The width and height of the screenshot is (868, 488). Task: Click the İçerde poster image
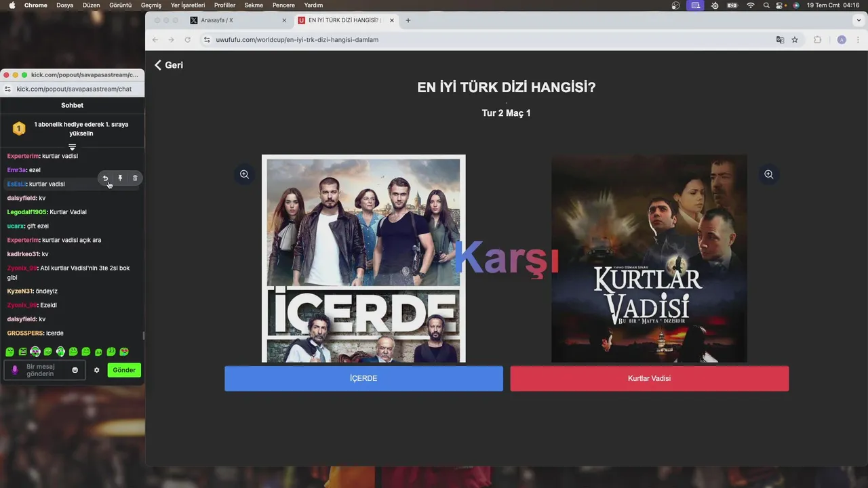point(363,259)
